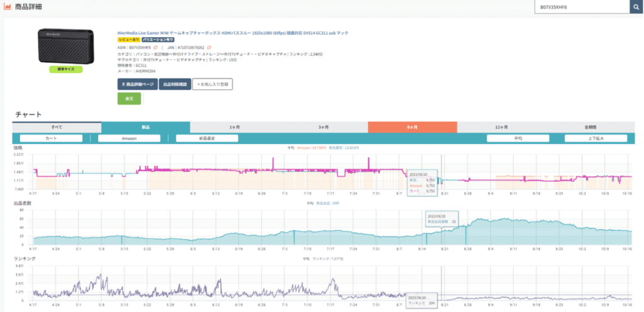644x312 pixels.
Task: Click the 標準サイズ size badge
Action: (65, 69)
